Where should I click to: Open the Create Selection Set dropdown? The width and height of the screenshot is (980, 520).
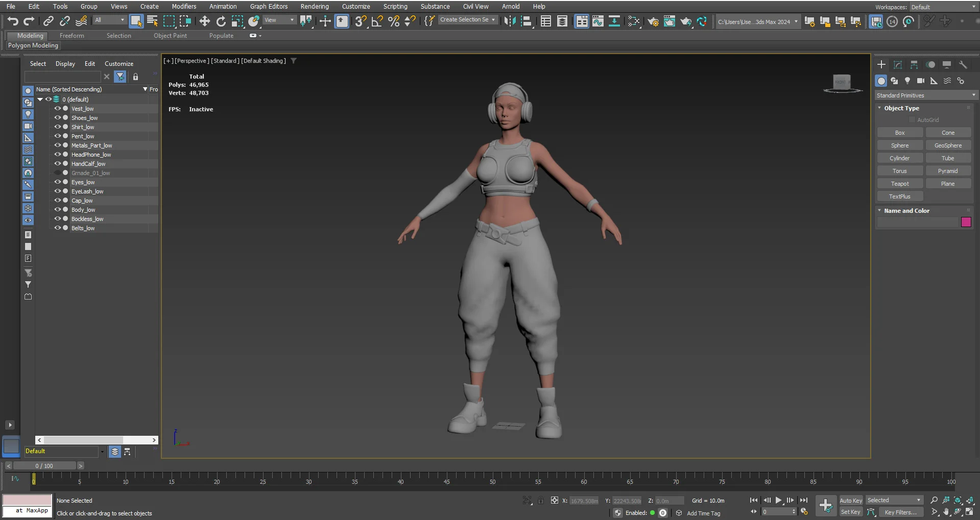click(x=467, y=20)
